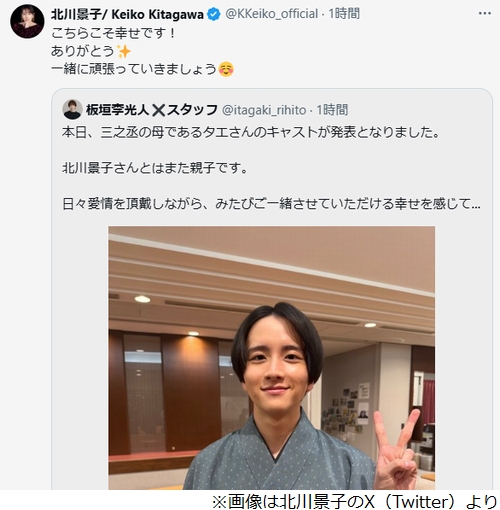Open the kimono peace-sign photo
Viewport: 500px width, 510px height.
click(271, 358)
